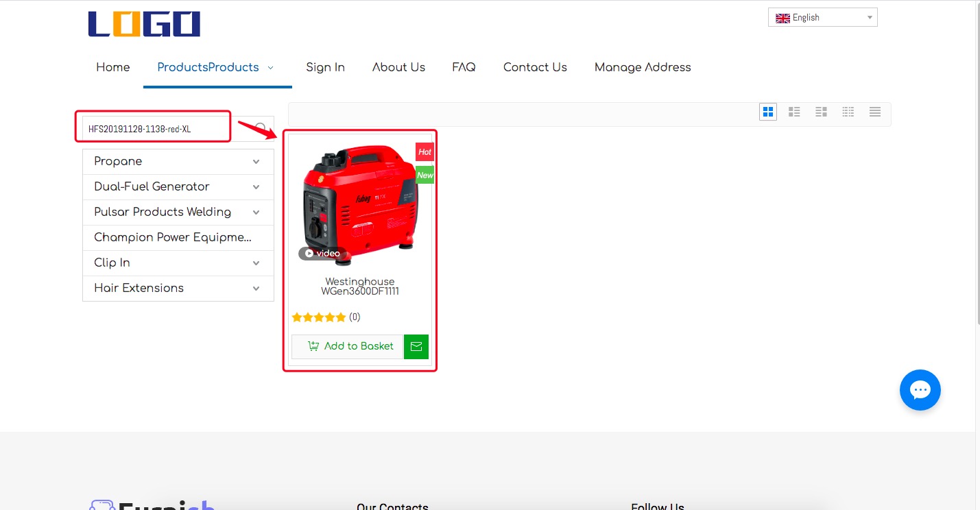Open the Champion Power Equipment category

click(173, 238)
